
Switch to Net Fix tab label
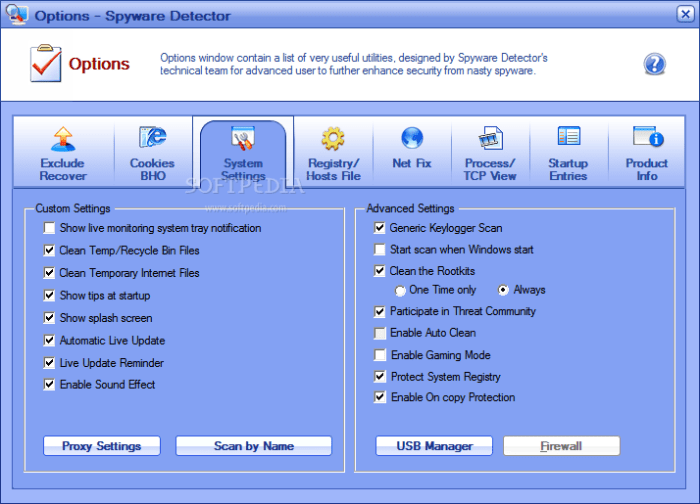click(x=412, y=163)
